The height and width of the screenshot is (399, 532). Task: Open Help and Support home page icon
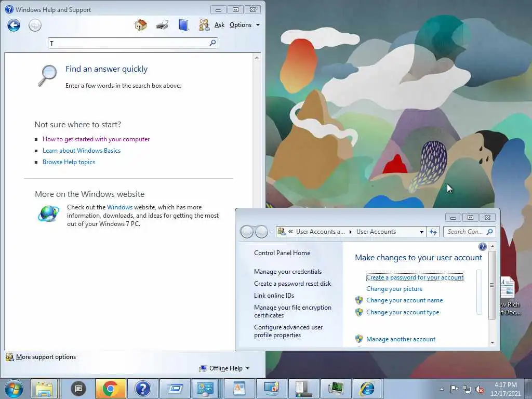pyautogui.click(x=140, y=25)
